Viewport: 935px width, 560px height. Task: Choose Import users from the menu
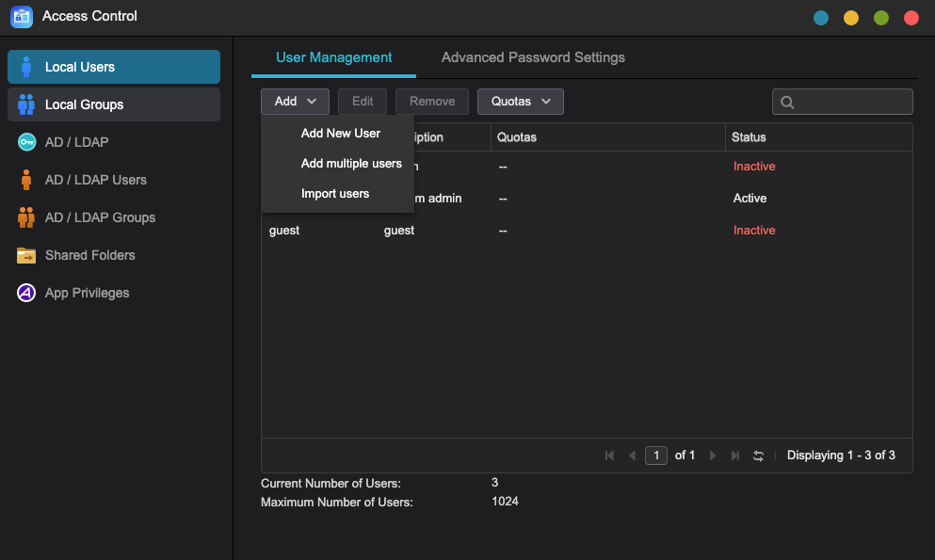pos(334,194)
